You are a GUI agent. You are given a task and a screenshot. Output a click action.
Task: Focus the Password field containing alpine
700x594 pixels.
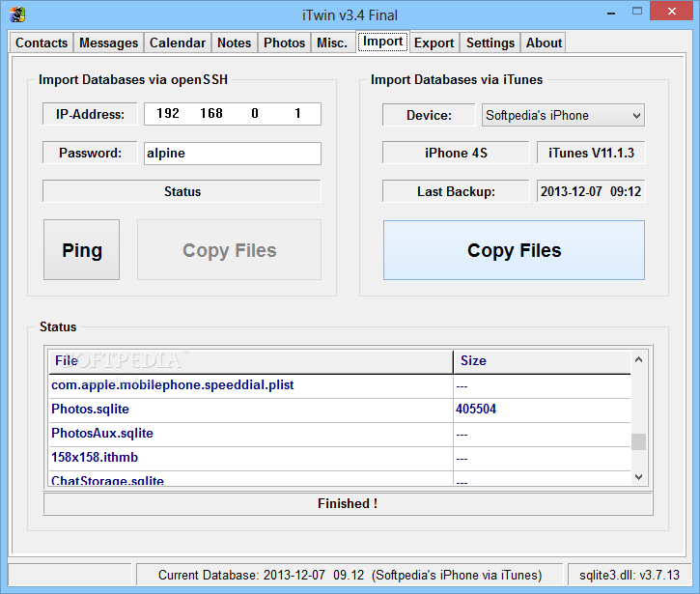232,154
